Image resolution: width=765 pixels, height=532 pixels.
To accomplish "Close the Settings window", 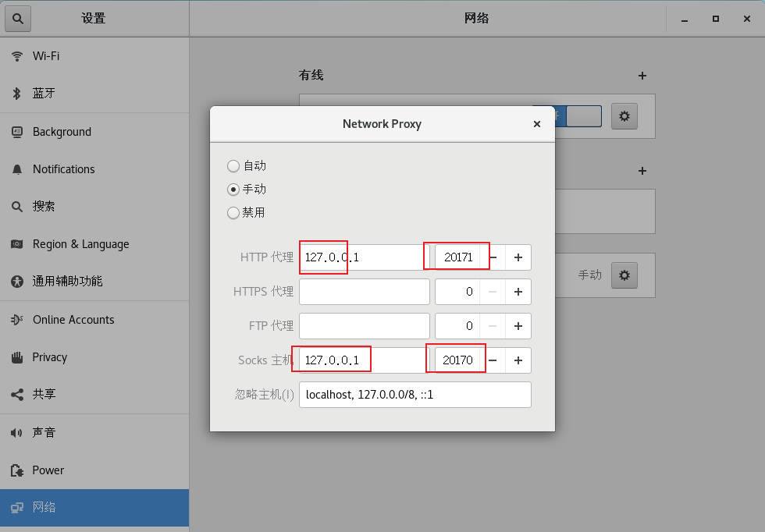I will [747, 19].
